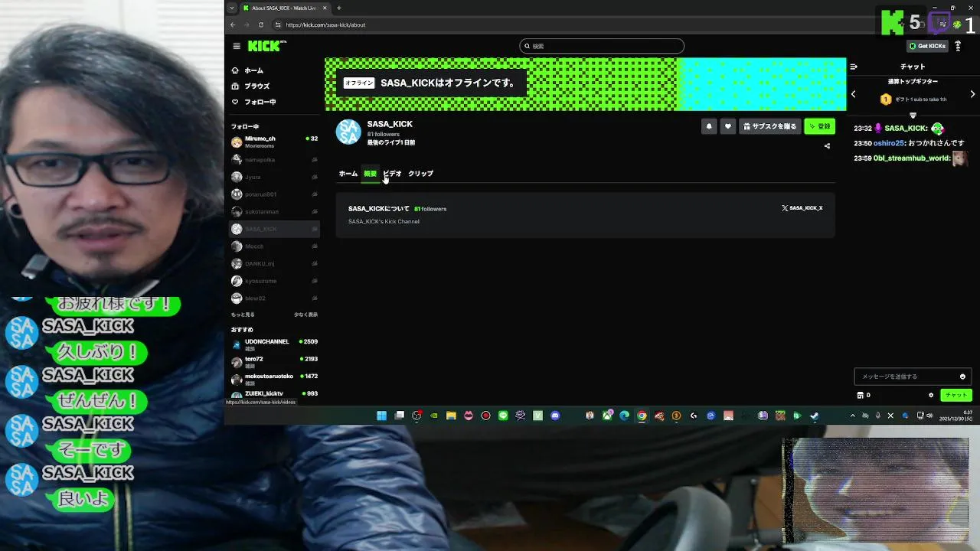
Task: Open File Explorer from taskbar
Action: click(x=451, y=416)
